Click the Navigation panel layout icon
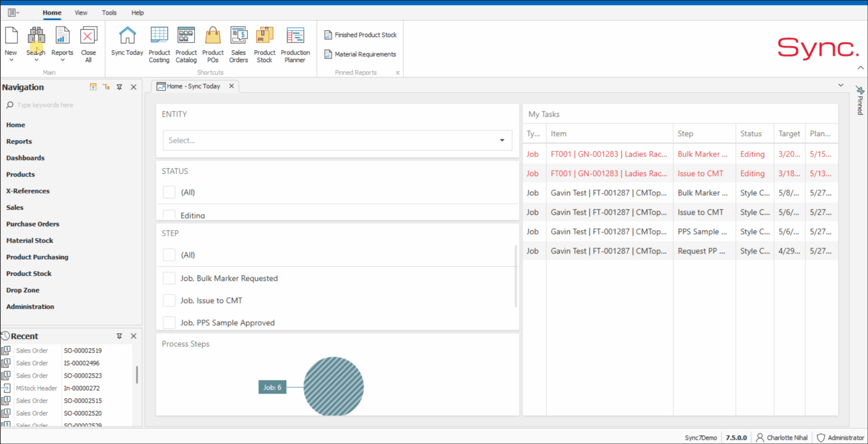This screenshot has height=444, width=868. [x=93, y=87]
